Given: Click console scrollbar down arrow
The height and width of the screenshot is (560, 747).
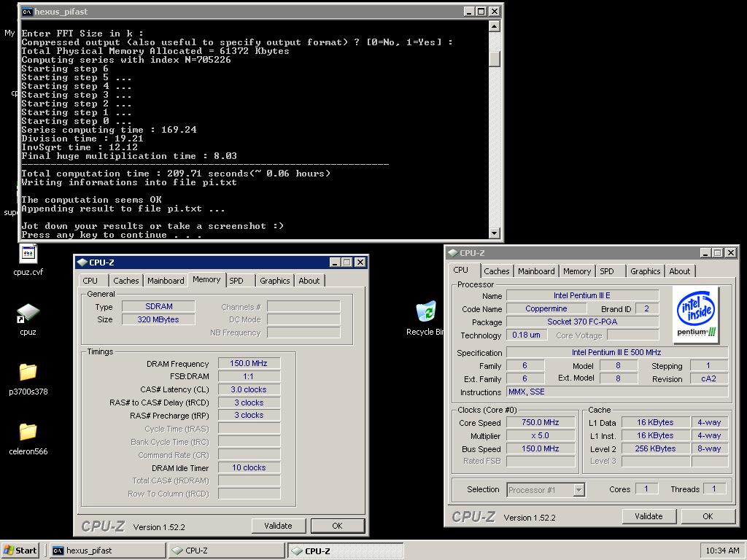Looking at the screenshot, I should (x=495, y=233).
